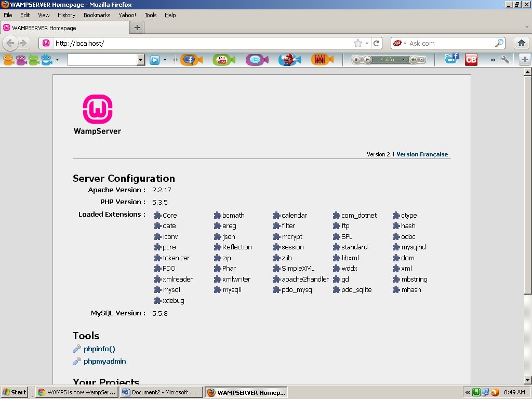Open the Edit menu
This screenshot has width=532, height=399.
click(x=25, y=15)
